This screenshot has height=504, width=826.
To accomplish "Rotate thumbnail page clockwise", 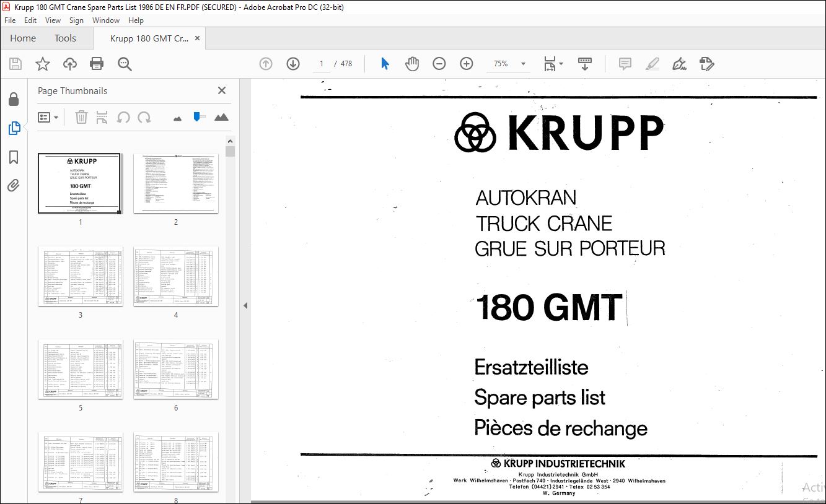I will point(144,117).
